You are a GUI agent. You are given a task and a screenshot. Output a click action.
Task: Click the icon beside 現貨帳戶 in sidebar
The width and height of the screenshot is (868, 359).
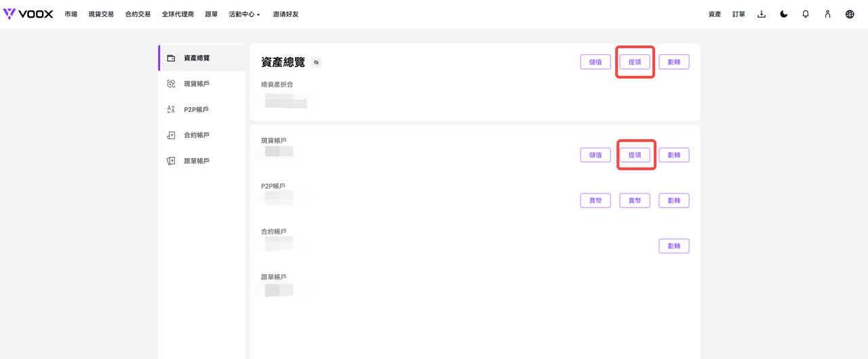[x=171, y=83]
